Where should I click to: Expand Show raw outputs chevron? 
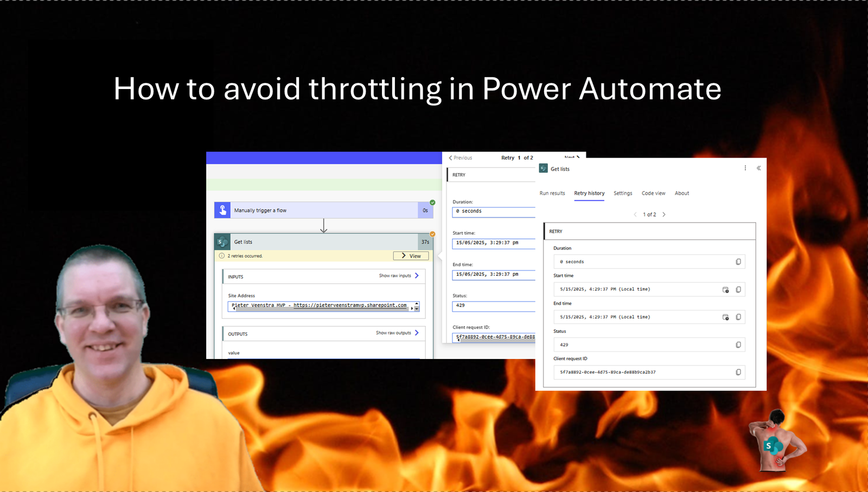coord(417,333)
